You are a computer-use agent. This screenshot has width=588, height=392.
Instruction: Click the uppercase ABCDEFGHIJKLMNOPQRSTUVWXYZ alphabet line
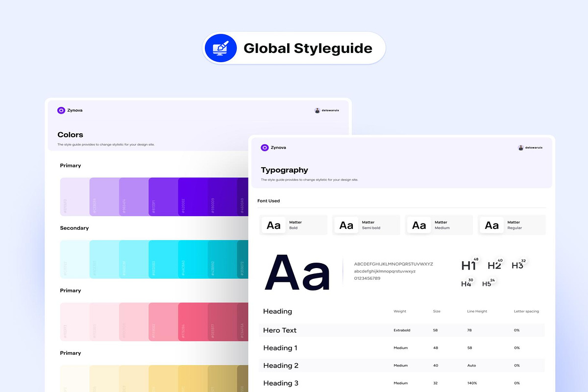(393, 264)
